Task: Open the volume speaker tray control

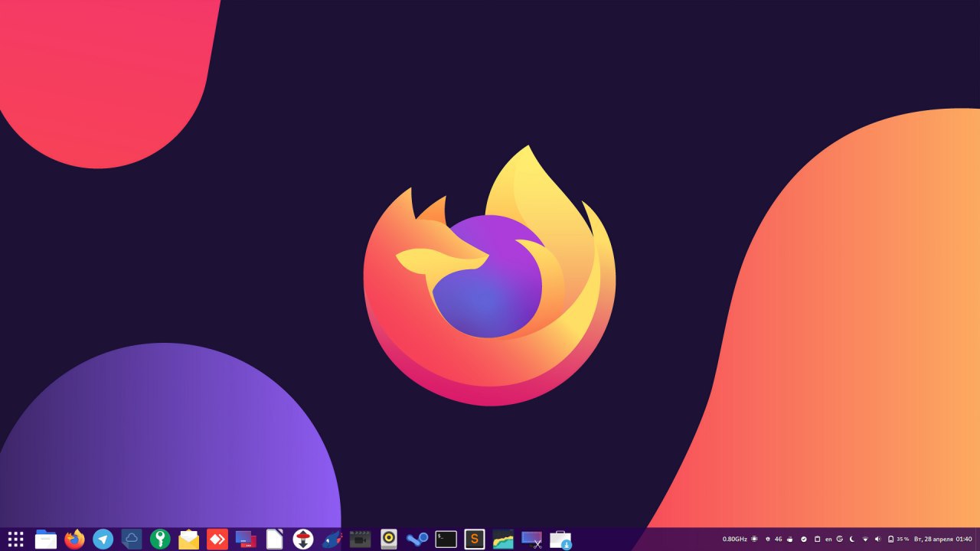Action: pos(877,540)
